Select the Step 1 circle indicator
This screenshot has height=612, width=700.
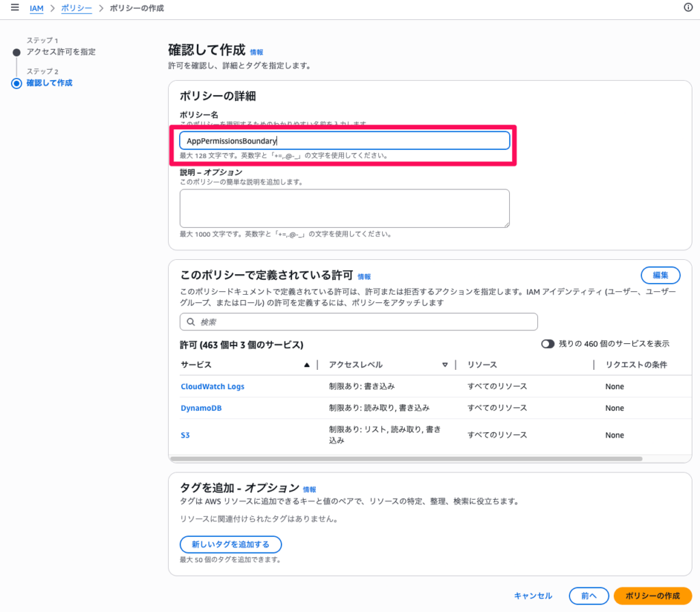tap(16, 53)
